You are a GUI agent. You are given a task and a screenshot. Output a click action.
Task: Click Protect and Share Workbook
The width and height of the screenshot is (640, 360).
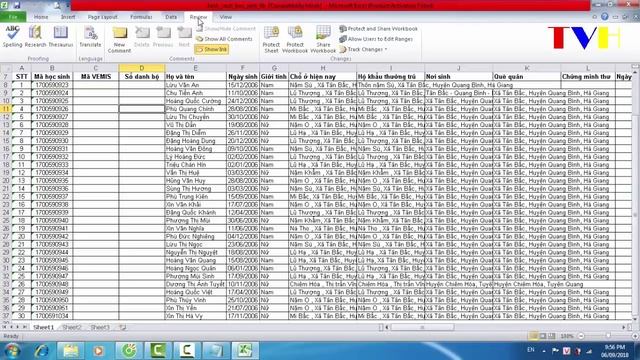[378, 29]
